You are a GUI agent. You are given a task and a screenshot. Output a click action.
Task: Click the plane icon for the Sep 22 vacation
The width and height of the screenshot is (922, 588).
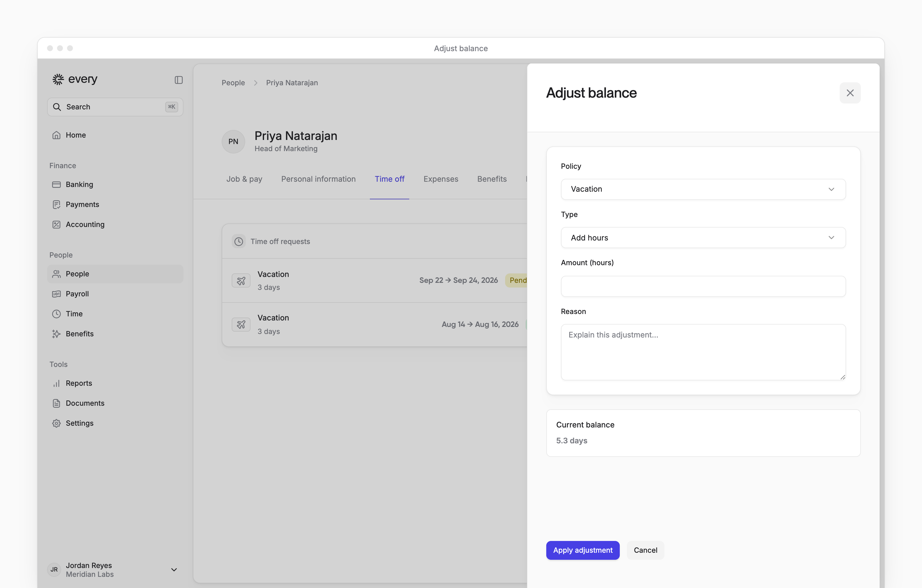point(241,280)
